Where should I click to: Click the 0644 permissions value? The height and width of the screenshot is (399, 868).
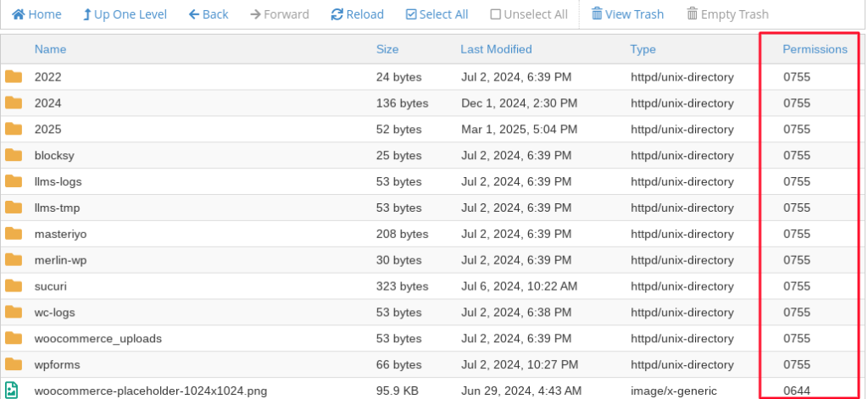[x=797, y=391]
